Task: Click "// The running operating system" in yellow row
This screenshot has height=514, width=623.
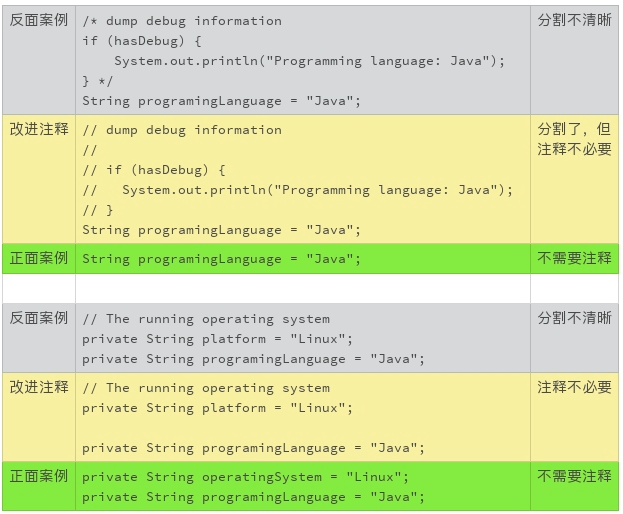Action: 206,388
